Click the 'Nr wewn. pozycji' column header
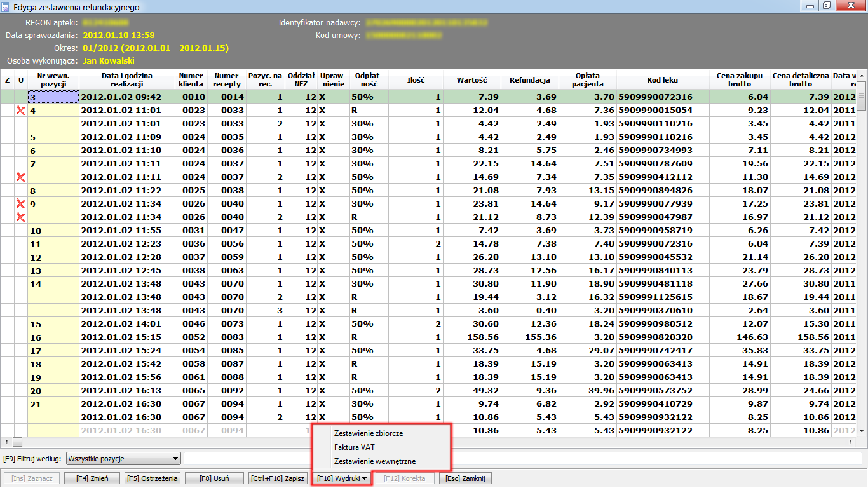 click(x=53, y=79)
